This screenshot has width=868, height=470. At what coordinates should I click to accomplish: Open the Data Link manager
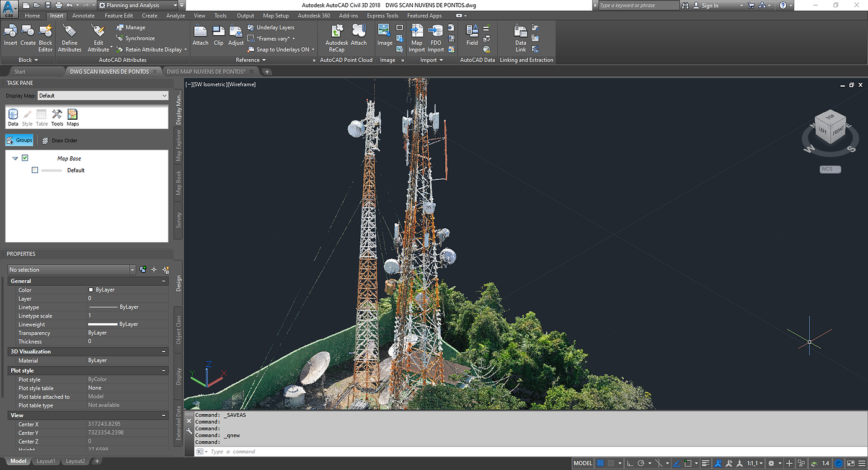pos(521,38)
